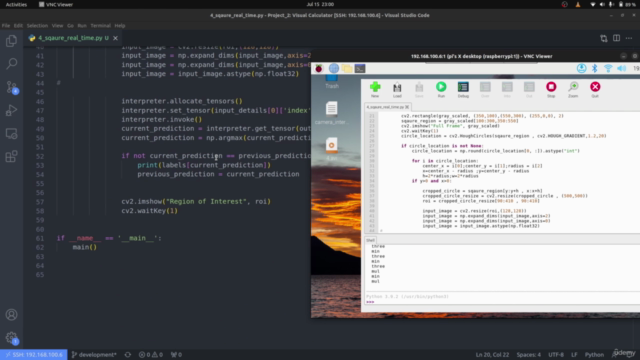The image size is (640, 360).
Task: Click into the Thonny shell prompt line
Action: click(503, 302)
